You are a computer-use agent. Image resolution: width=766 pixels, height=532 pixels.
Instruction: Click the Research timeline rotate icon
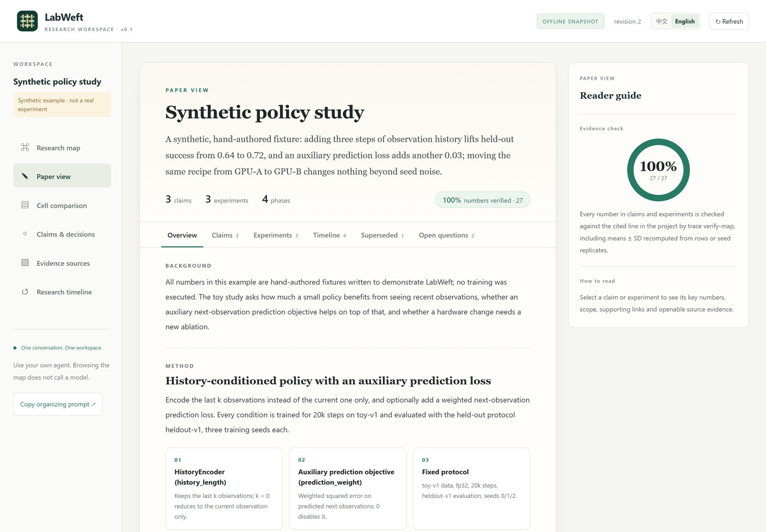(25, 292)
